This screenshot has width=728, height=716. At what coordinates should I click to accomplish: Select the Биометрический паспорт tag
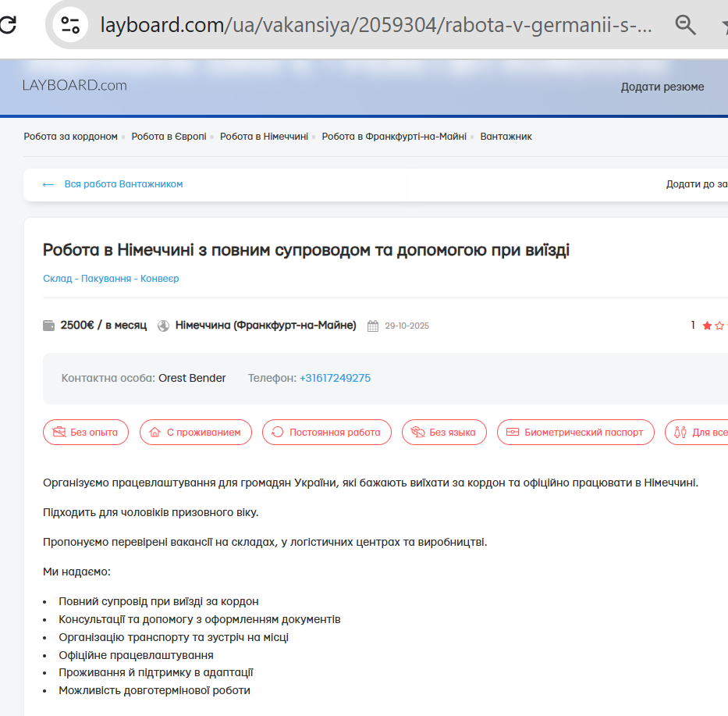[575, 432]
